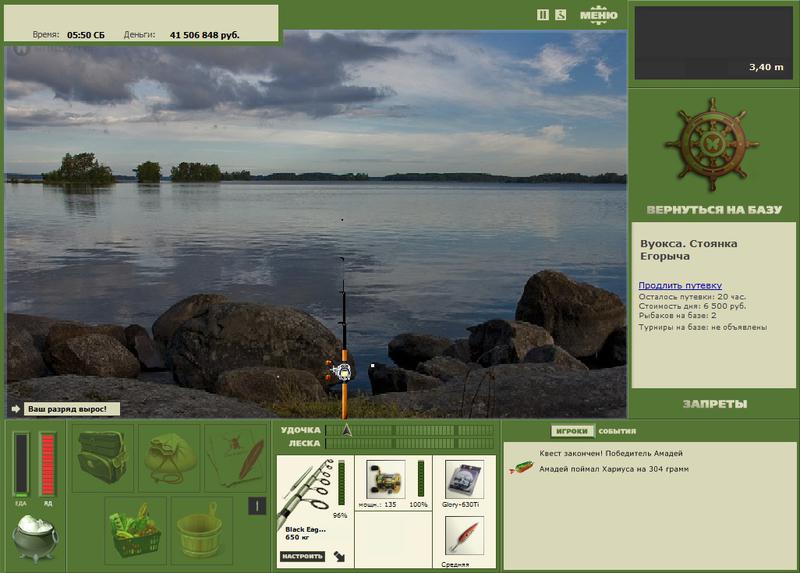Open the fly notebook with feather
This screenshot has height=573, width=800.
point(236,458)
